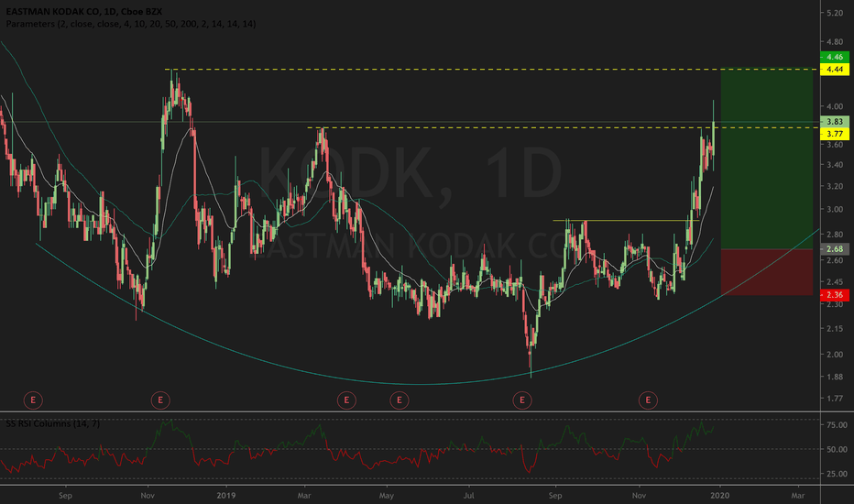The width and height of the screenshot is (854, 504).
Task: Select the yellow 3.77 price label
Action: coord(835,134)
